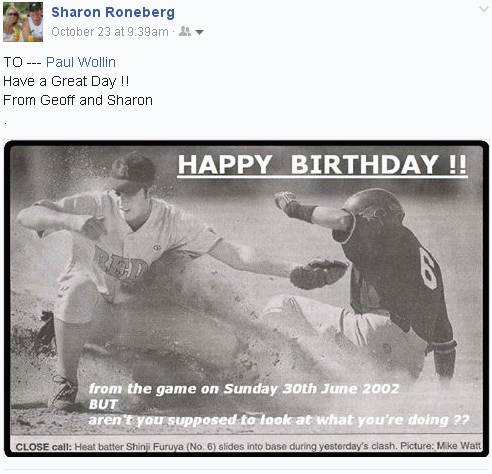Click the friends audience icon
The width and height of the screenshot is (492, 474).
(185, 32)
